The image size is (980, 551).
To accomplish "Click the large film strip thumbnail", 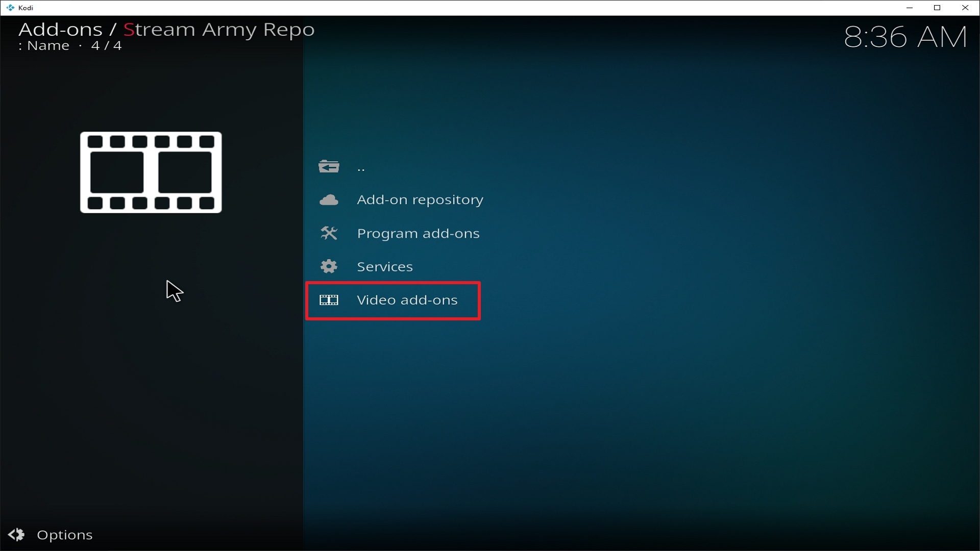I will [151, 172].
